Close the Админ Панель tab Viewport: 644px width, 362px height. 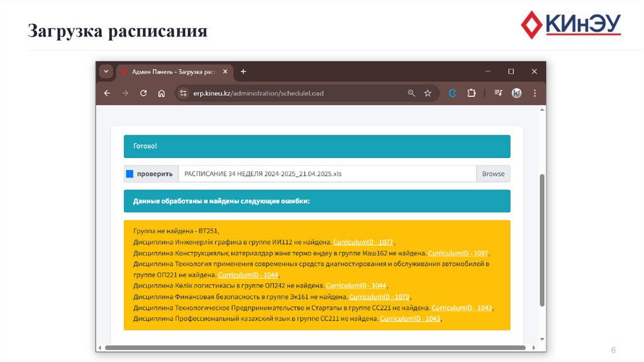coord(225,72)
